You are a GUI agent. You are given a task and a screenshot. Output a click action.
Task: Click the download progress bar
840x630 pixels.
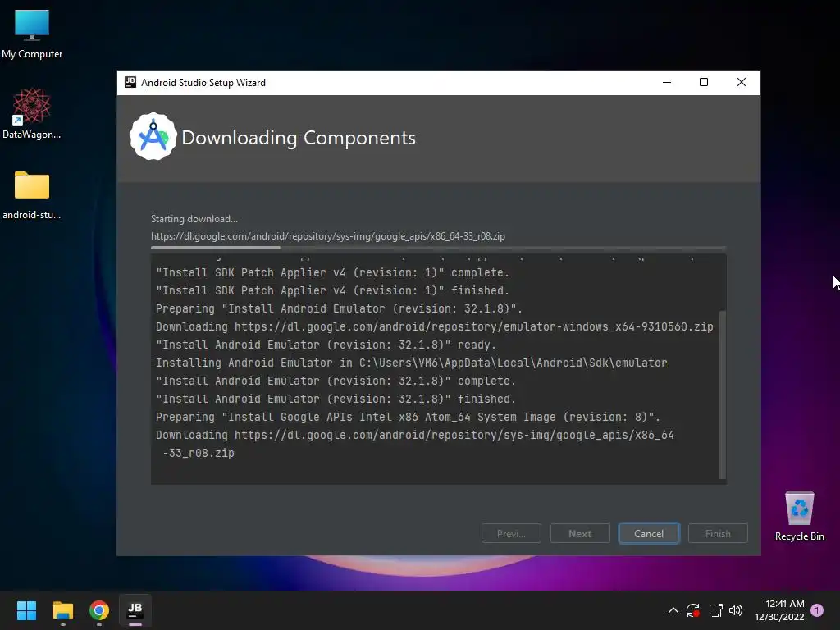(x=438, y=248)
